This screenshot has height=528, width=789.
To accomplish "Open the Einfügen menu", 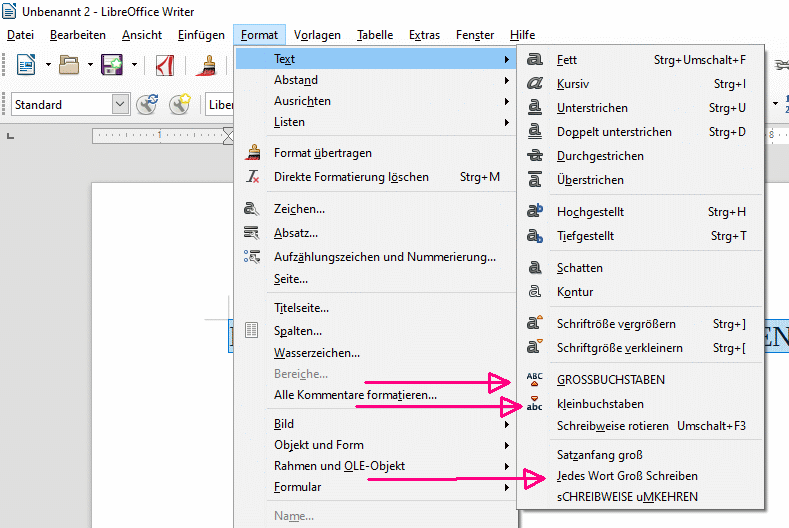I will tap(201, 35).
